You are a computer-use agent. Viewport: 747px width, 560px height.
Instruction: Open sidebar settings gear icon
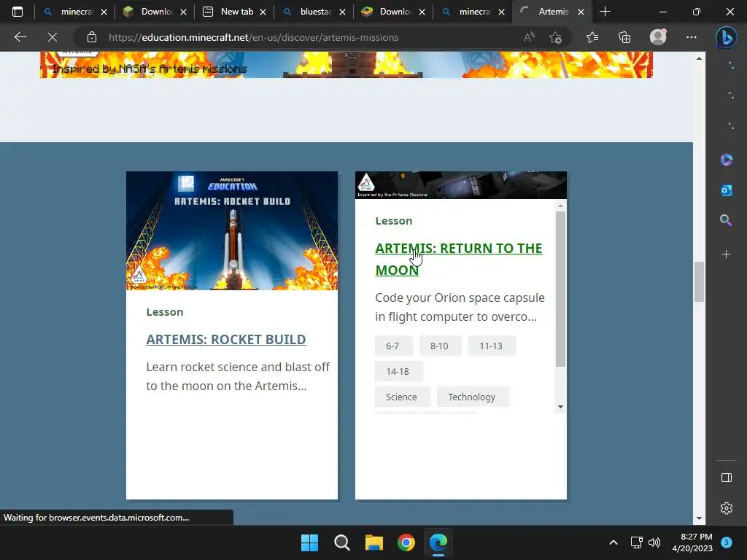(x=726, y=508)
